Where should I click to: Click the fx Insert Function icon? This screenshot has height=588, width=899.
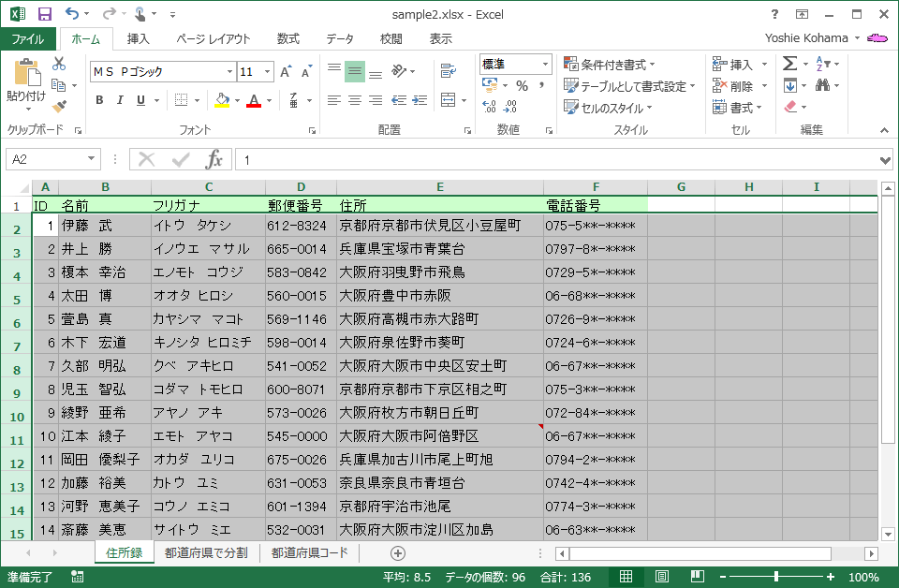pyautogui.click(x=214, y=159)
